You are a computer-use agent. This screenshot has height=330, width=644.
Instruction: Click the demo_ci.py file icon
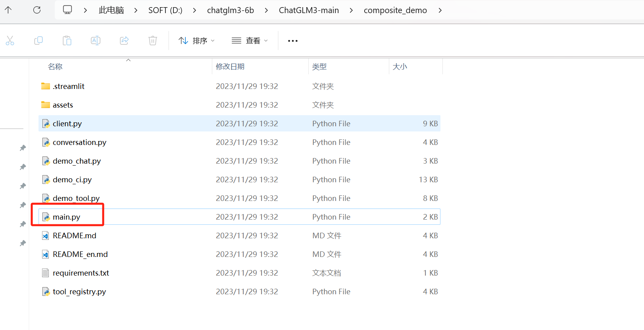[x=46, y=179]
